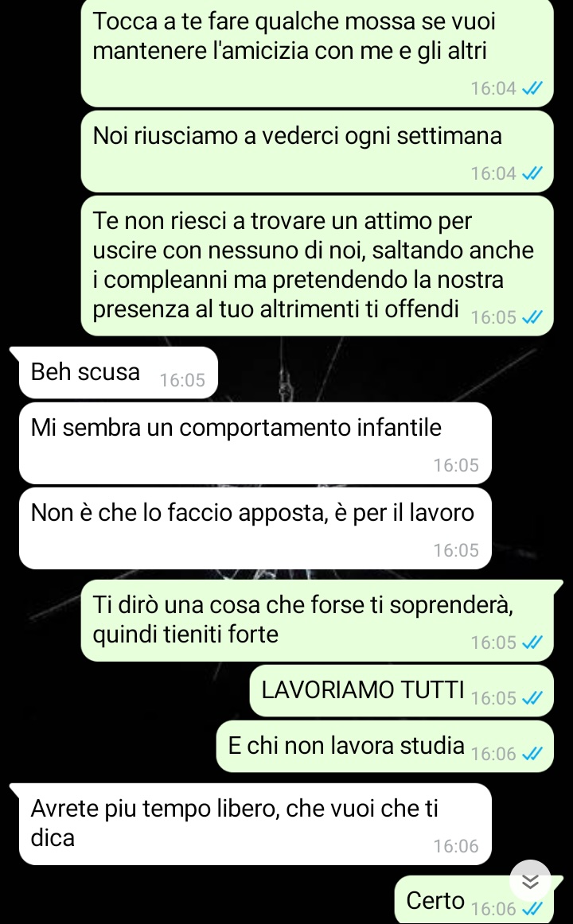Tap read ticks on 'E chi non lavora studia'
573x924 pixels.
click(x=532, y=754)
